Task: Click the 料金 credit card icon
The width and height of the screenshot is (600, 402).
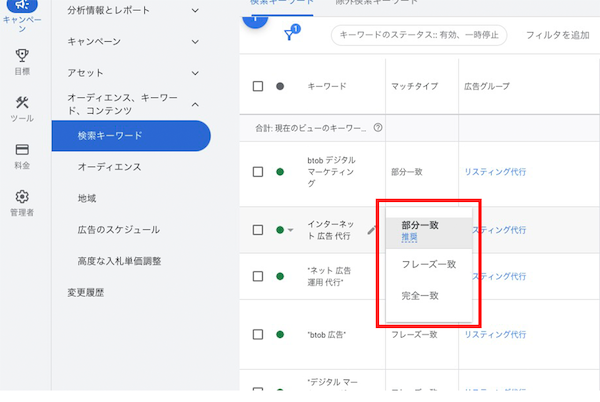Action: point(22,150)
